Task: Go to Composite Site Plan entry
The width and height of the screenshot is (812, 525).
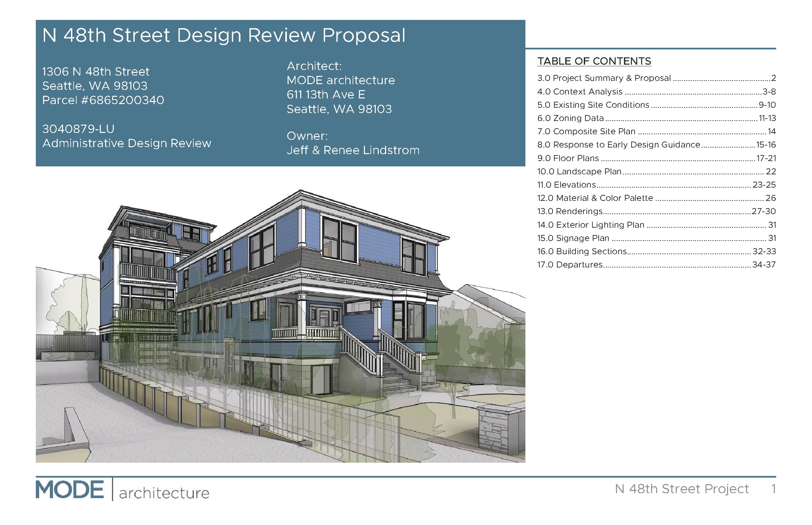Action: [586, 132]
